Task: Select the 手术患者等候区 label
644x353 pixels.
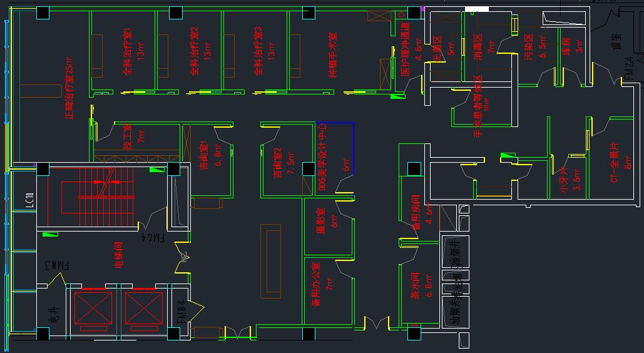Action: (x=478, y=106)
